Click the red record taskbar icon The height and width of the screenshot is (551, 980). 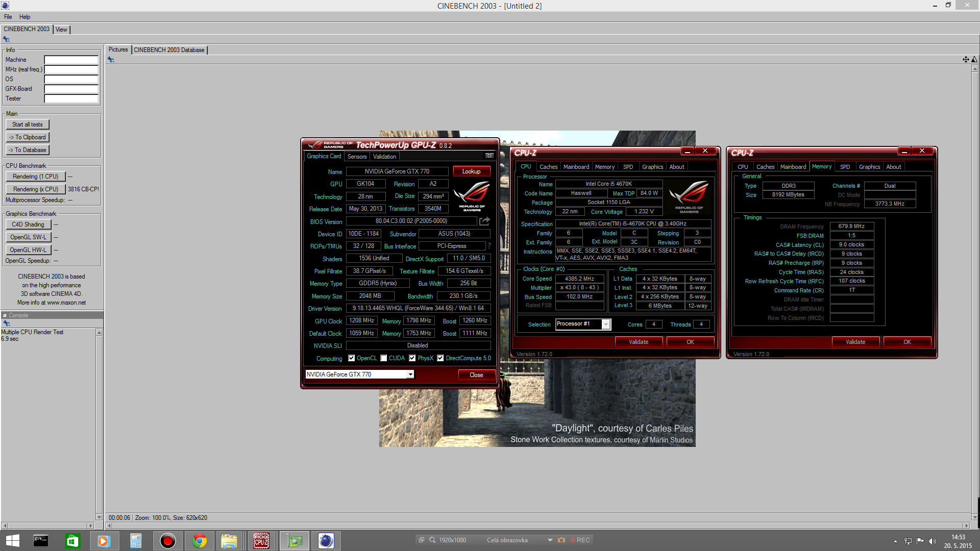coord(167,541)
